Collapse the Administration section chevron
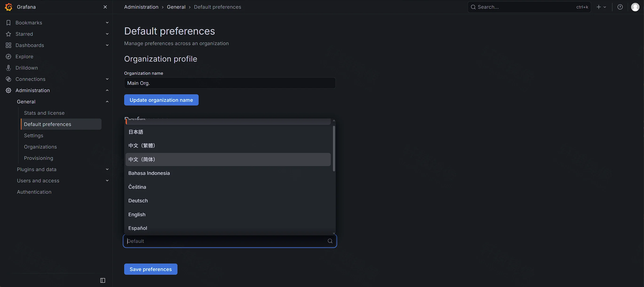This screenshot has height=287, width=644. pos(107,90)
